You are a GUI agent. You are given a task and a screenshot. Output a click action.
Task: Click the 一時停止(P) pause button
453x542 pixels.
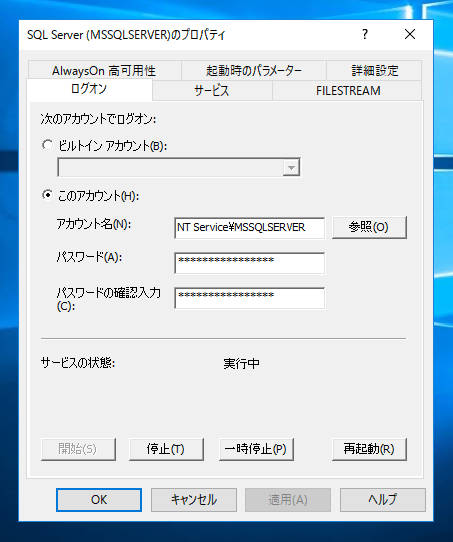(x=256, y=449)
